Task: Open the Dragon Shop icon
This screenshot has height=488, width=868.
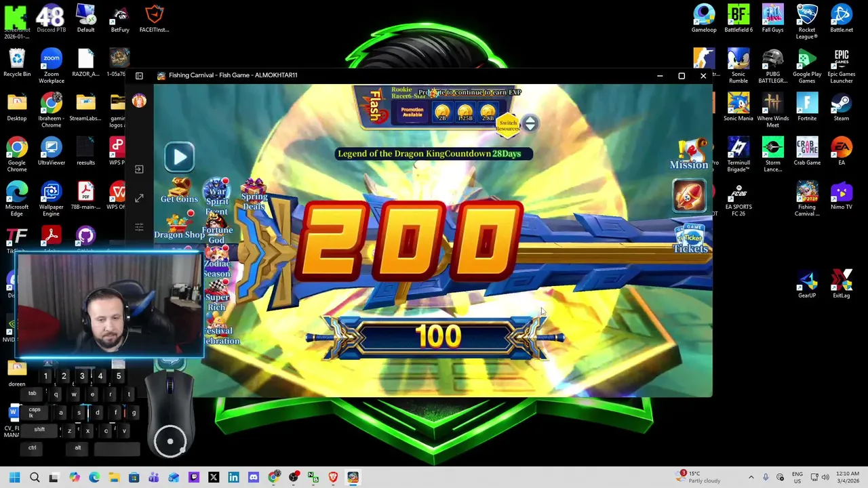Action: point(179,226)
